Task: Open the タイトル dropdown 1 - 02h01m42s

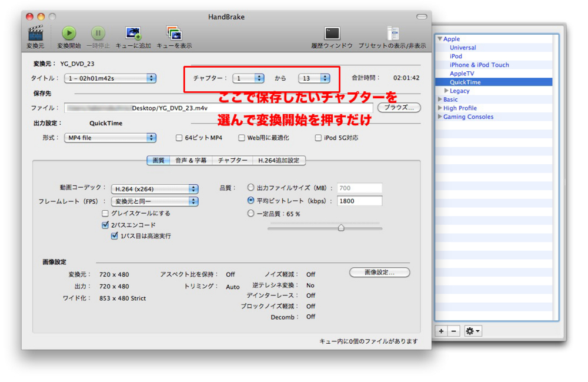Action: (111, 78)
